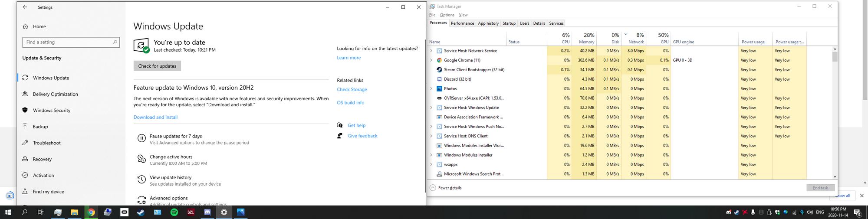Expand the Photos process row
The image size is (868, 219).
click(431, 89)
